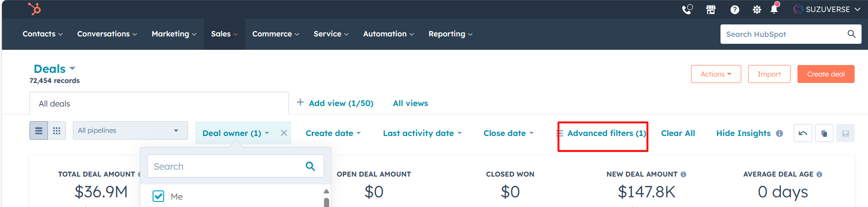868x207 pixels.
Task: Click the clone view copy icon
Action: (824, 133)
